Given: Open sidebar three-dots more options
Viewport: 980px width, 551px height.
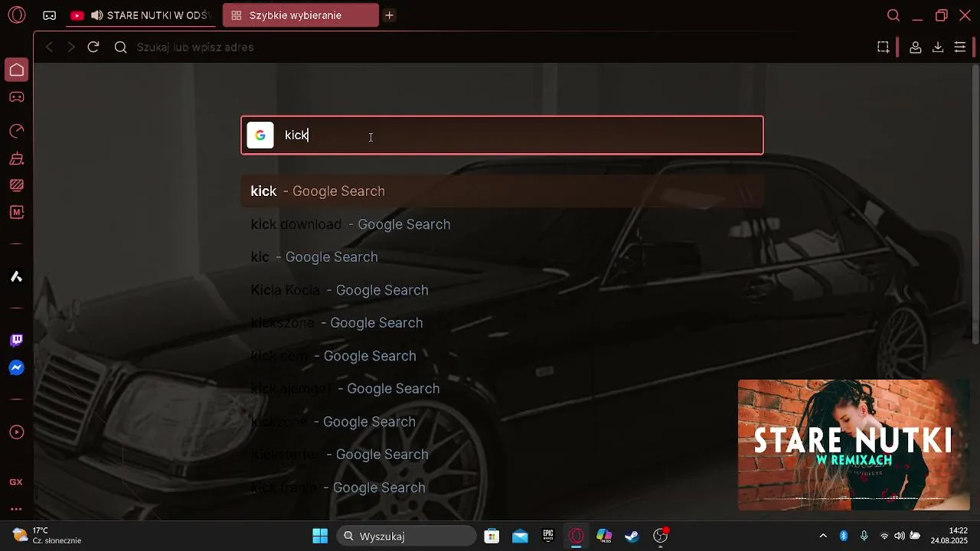Looking at the screenshot, I should [16, 509].
